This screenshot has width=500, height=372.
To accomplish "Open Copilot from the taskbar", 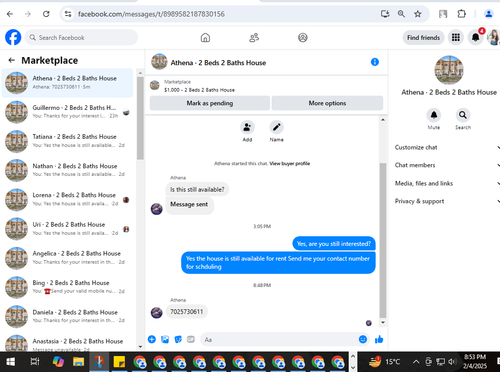I will point(58,362).
